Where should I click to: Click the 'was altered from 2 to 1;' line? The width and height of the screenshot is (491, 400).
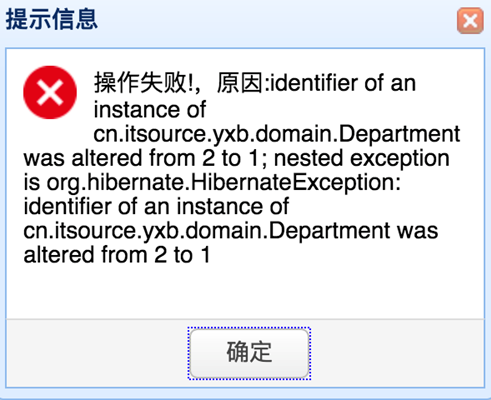(145, 158)
